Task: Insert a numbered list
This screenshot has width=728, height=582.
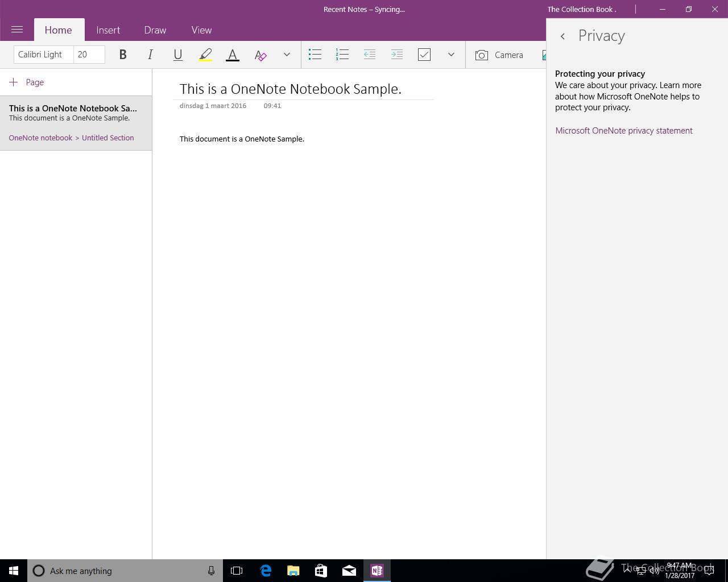Action: tap(342, 55)
